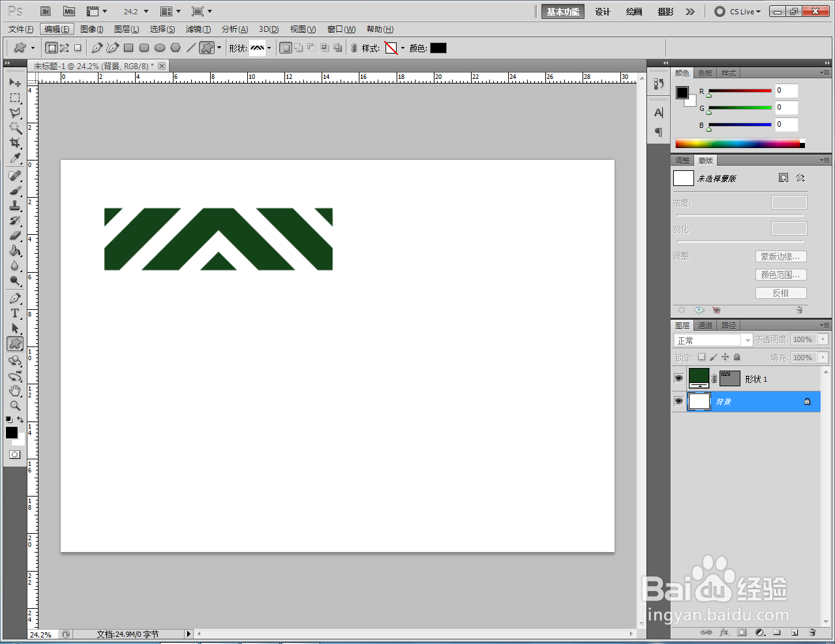Launch Adobe Bridge with Br icon

[46, 12]
